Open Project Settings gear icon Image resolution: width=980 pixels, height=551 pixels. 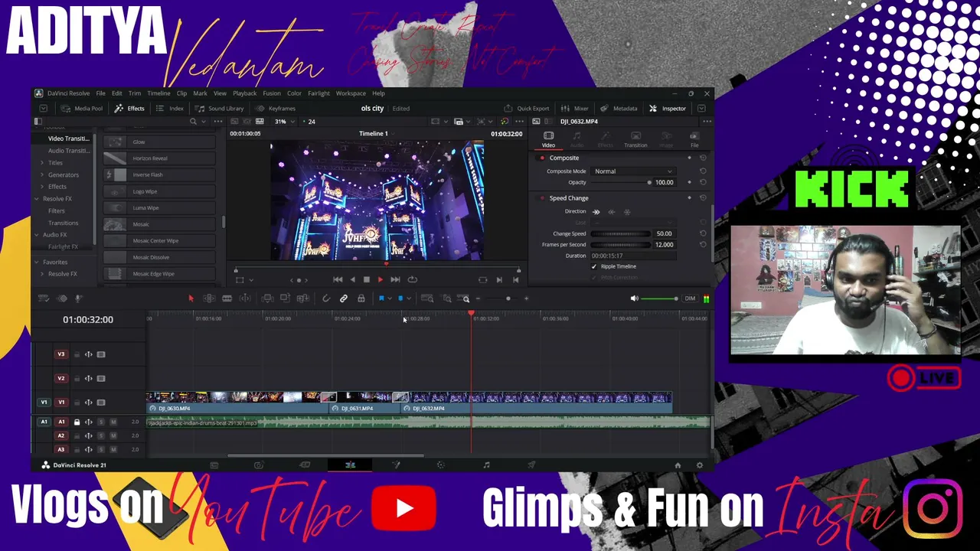pos(699,465)
